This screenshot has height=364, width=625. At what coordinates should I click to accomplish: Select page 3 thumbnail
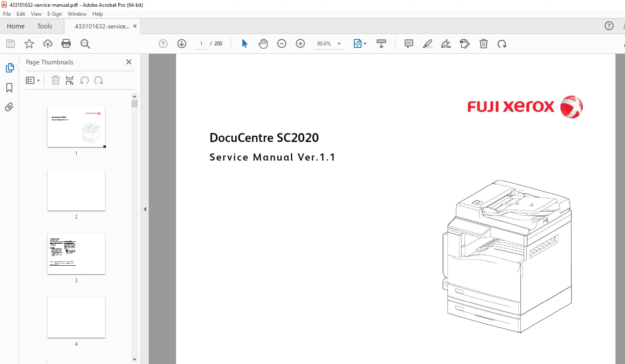click(76, 254)
